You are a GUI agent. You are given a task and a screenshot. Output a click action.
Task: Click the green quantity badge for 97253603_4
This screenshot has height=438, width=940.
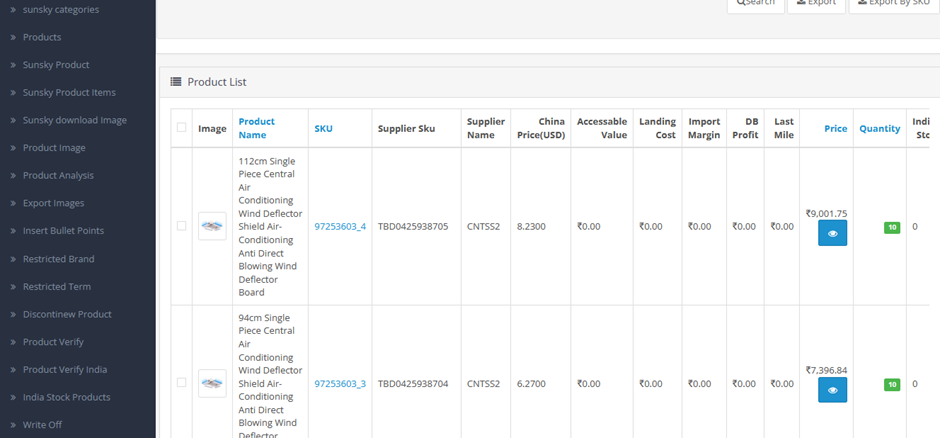(891, 227)
